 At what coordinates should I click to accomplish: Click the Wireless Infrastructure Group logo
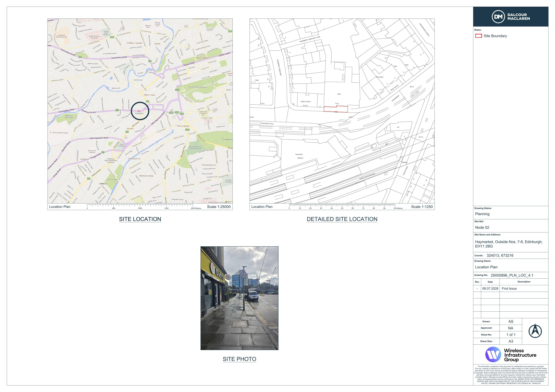511,355
